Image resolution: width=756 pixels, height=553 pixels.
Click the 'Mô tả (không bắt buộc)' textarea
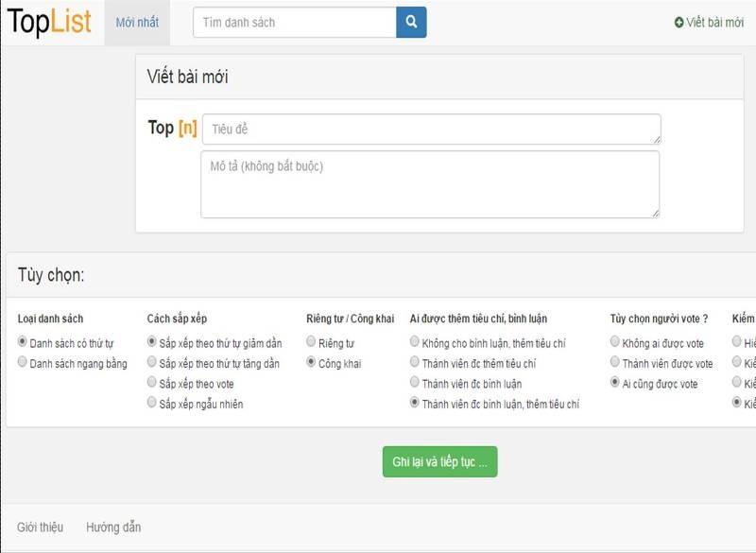(x=430, y=184)
